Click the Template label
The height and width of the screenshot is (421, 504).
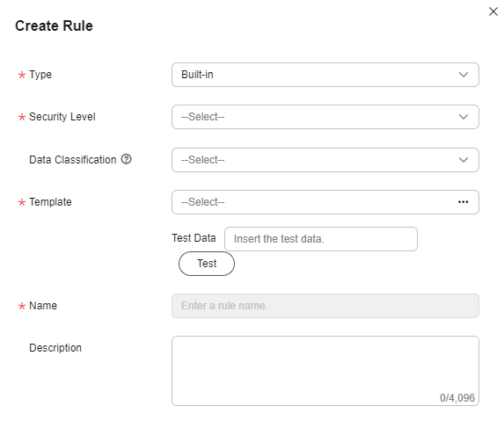pos(50,202)
